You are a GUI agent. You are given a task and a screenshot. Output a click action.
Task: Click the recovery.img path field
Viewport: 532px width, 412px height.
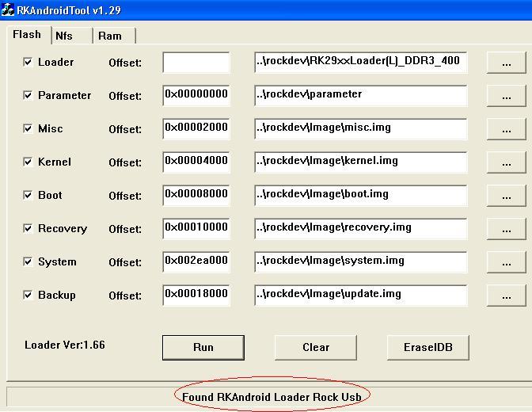coord(361,229)
